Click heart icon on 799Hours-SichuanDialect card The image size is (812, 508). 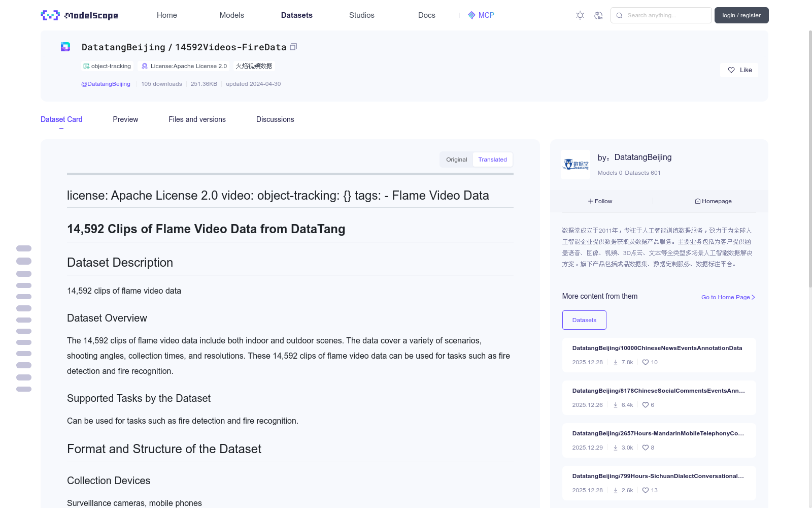coord(646,490)
